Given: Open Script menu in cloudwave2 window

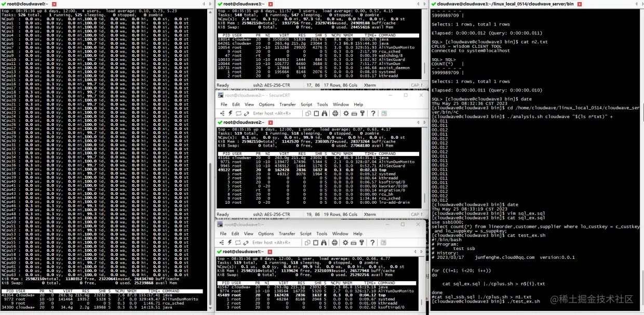Looking at the screenshot, I should pyautogui.click(x=306, y=104).
